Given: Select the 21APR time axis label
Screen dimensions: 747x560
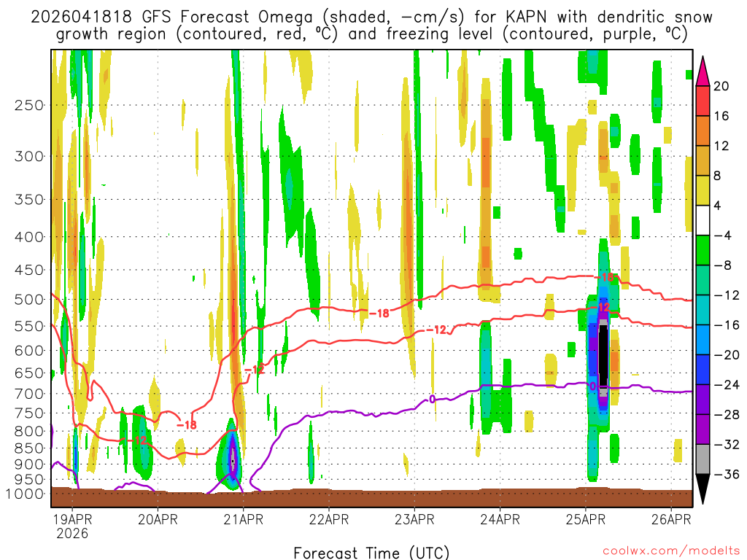Looking at the screenshot, I should (244, 519).
